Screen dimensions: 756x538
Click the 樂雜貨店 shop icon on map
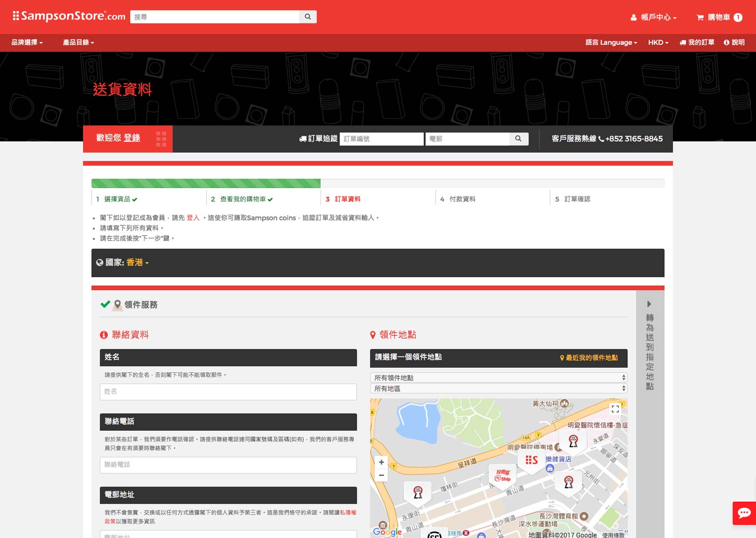click(x=550, y=468)
